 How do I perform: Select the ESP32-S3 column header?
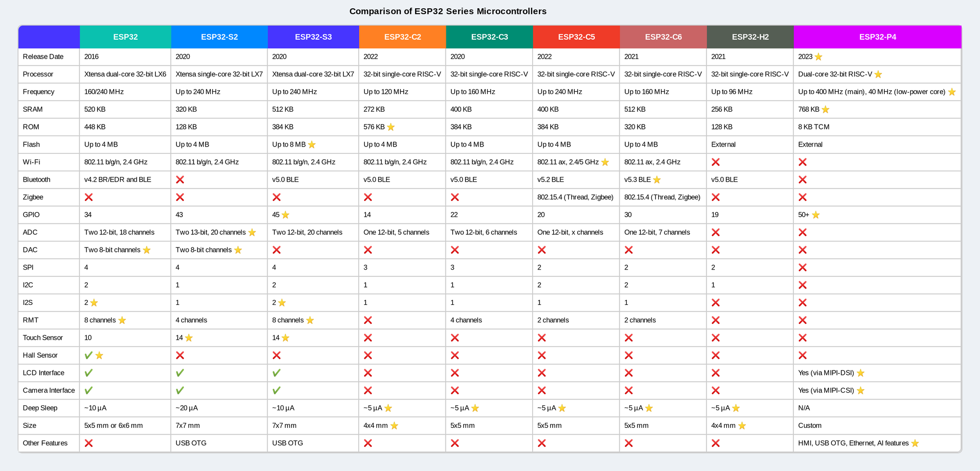(x=313, y=37)
